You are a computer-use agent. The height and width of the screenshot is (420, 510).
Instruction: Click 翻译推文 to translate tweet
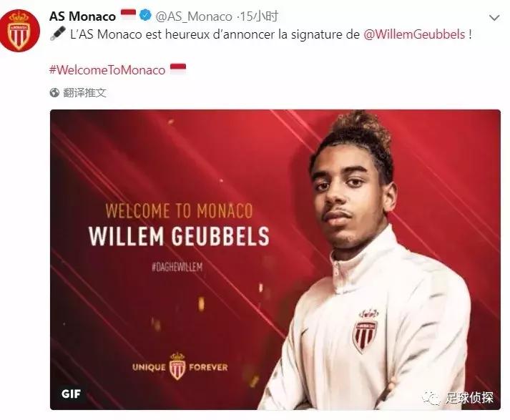[x=84, y=93]
